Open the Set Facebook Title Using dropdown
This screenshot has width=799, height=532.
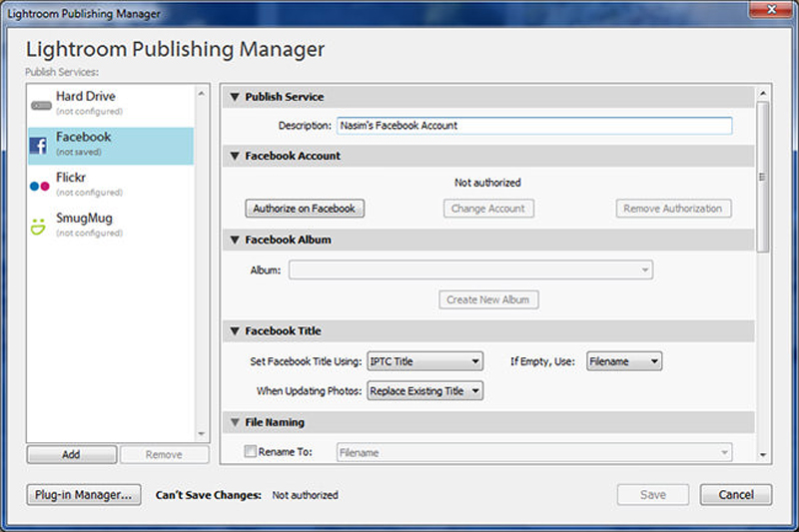424,361
